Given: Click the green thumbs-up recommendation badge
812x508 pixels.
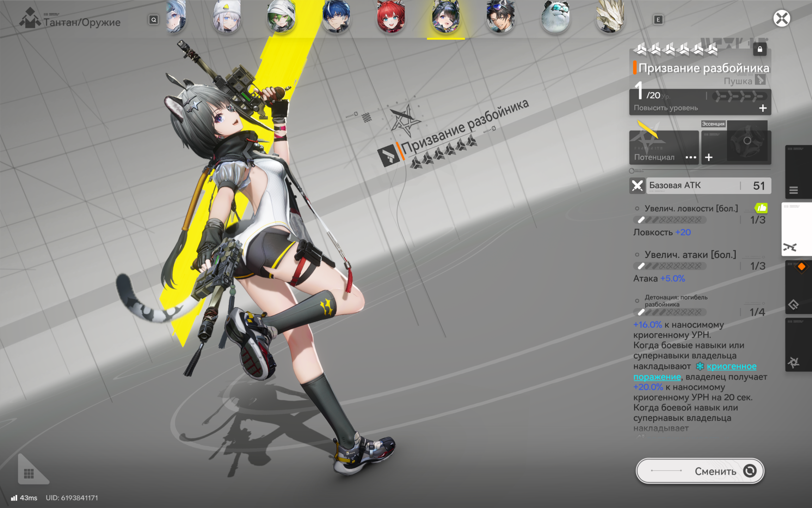Looking at the screenshot, I should tap(761, 208).
